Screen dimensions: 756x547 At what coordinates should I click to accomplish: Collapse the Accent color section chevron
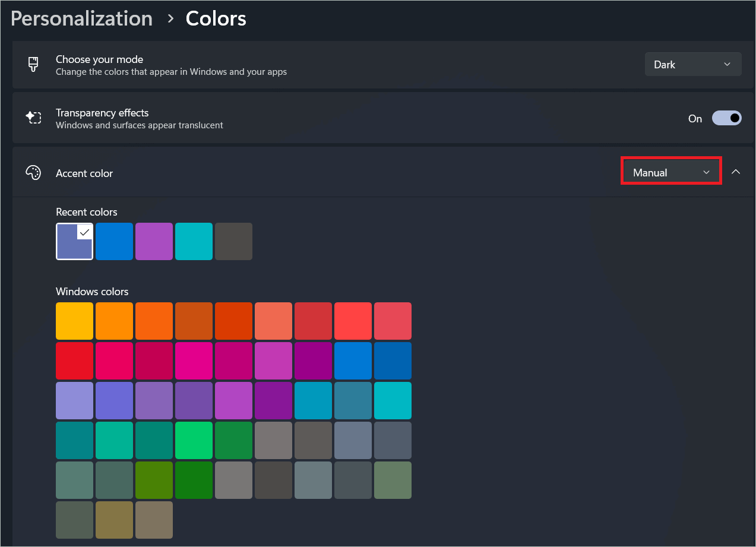coord(736,172)
